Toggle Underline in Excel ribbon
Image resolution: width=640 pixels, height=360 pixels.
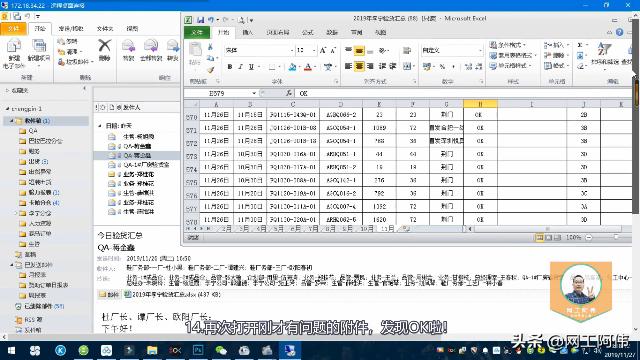click(x=251, y=67)
